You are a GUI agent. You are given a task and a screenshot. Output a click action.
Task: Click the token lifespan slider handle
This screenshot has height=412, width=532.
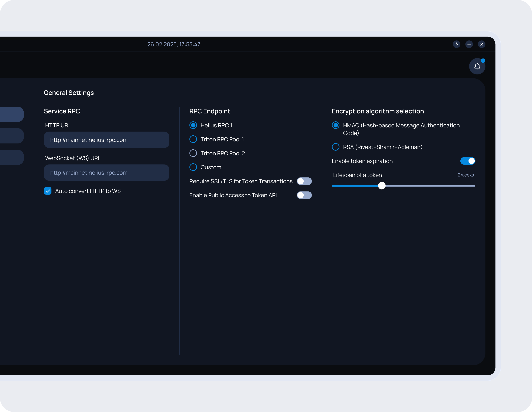(x=382, y=186)
